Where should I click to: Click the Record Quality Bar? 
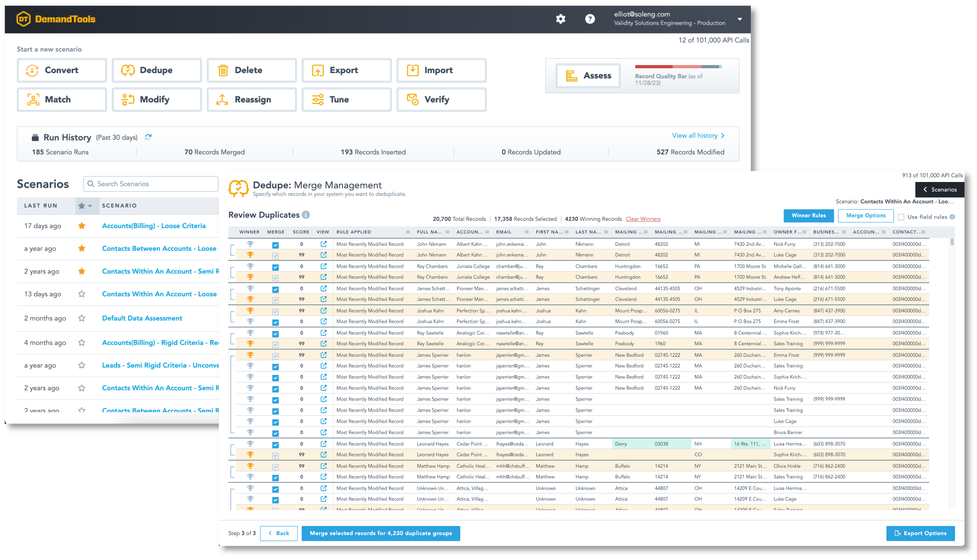tap(678, 67)
